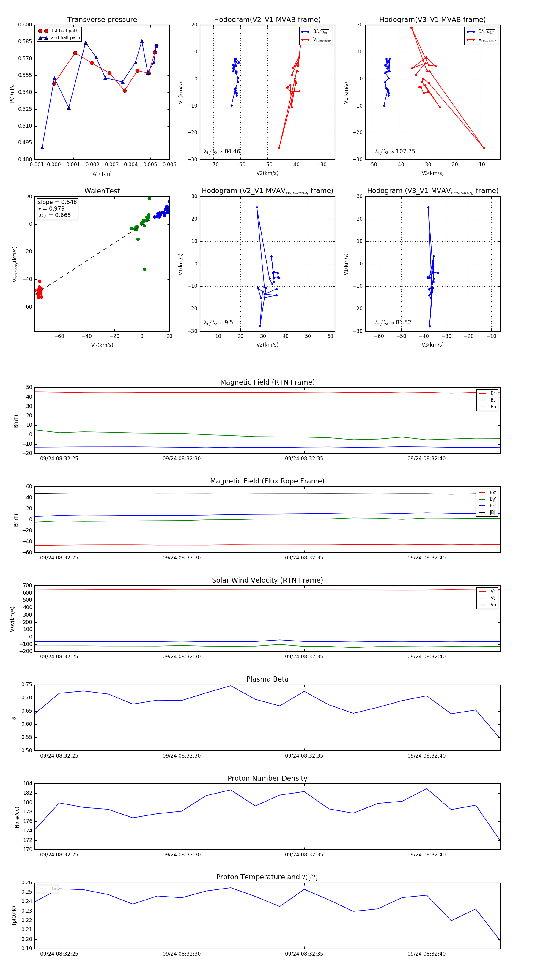535x980 pixels.
Task: Click the λ1/λ2 ≈ 84.46 annotation
Action: (x=222, y=151)
